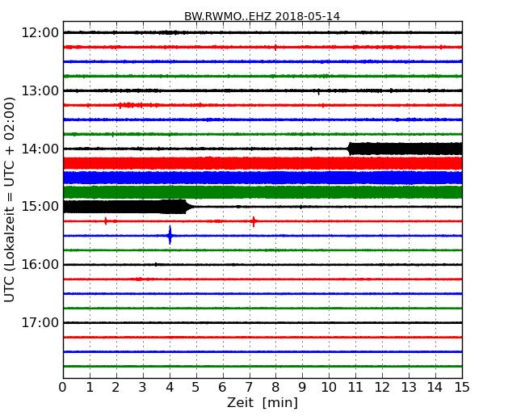Select the 16:00 y-axis time label
Viewport: 525px width, 420px height.
(x=40, y=265)
